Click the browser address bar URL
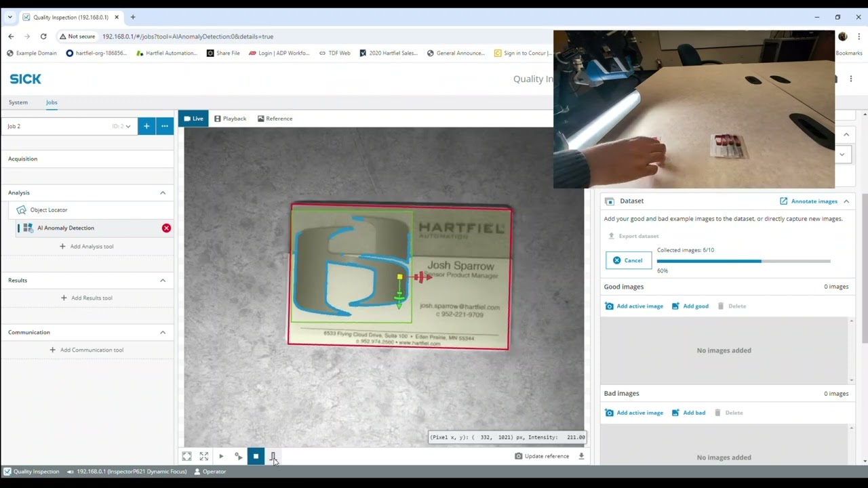The image size is (868, 488). pyautogui.click(x=188, y=37)
